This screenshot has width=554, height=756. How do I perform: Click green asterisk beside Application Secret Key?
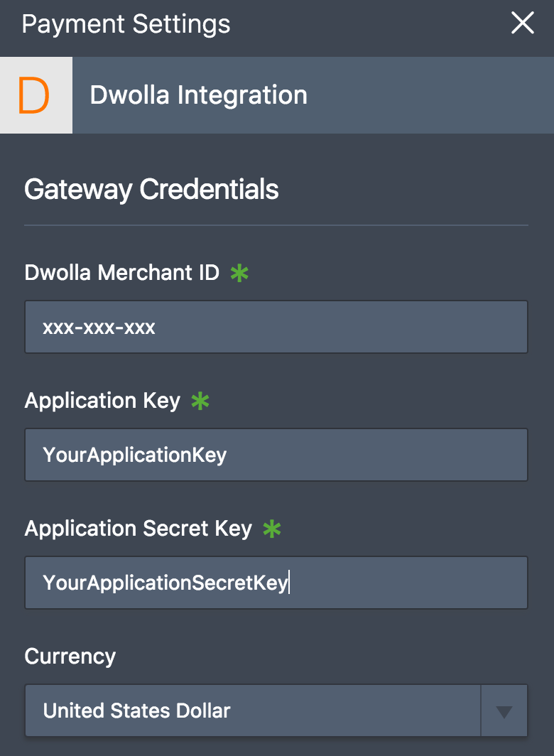point(272,529)
